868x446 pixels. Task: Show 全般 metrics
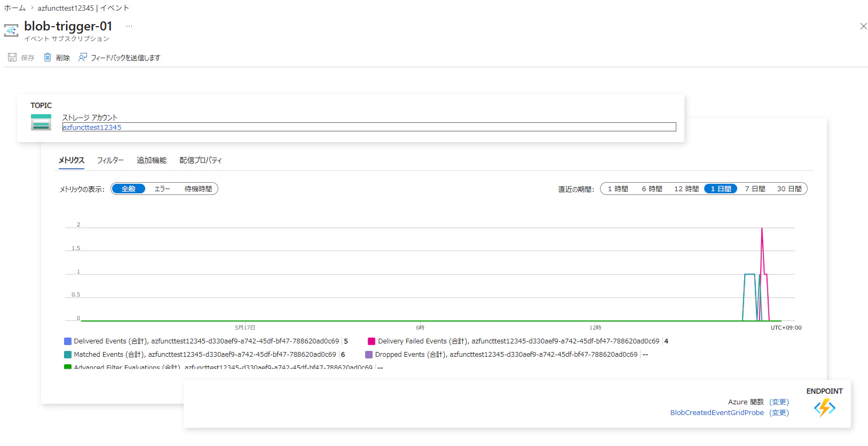point(129,189)
